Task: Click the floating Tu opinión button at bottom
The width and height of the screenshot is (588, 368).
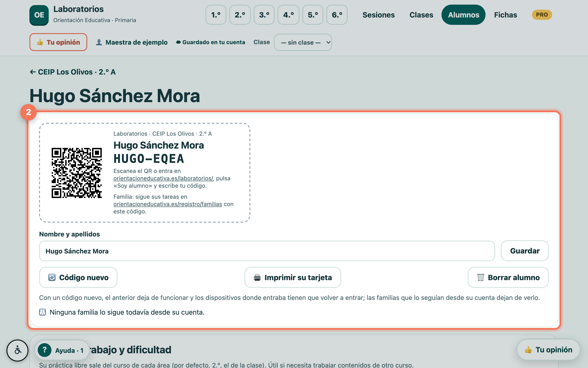Action: 548,350
